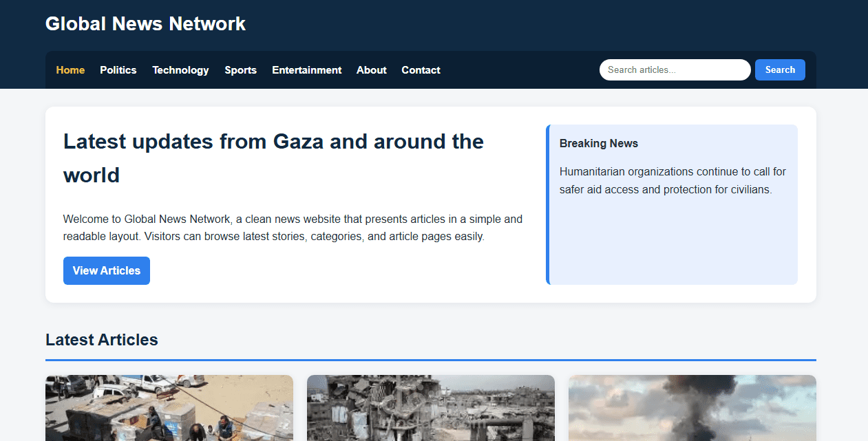Viewport: 868px width, 441px height.
Task: Open the Contact page link
Action: point(421,70)
